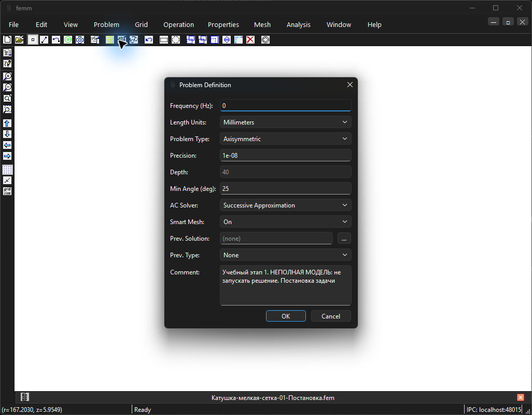
Task: Click the IPC: localhost:48015 status text
Action: pyautogui.click(x=494, y=410)
